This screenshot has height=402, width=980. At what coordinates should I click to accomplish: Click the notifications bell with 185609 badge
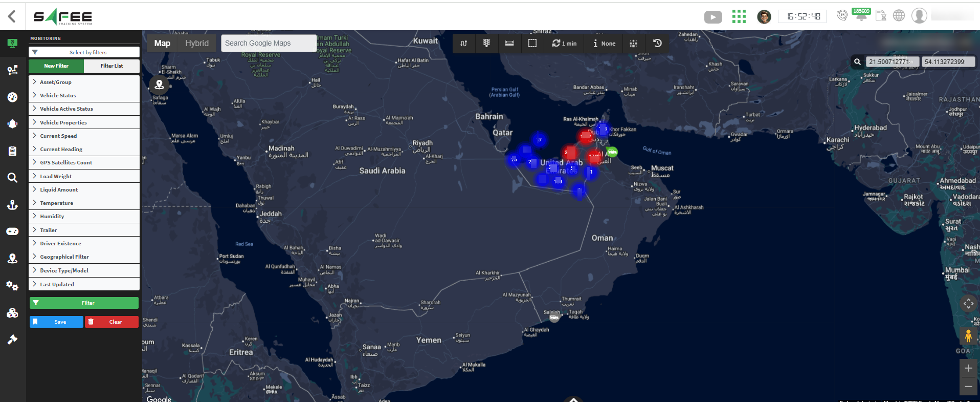click(861, 16)
